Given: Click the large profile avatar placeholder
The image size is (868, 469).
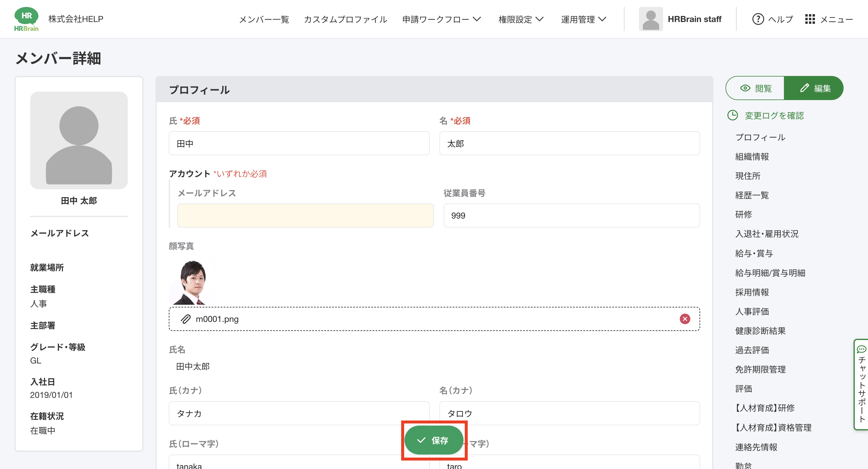Looking at the screenshot, I should point(79,140).
